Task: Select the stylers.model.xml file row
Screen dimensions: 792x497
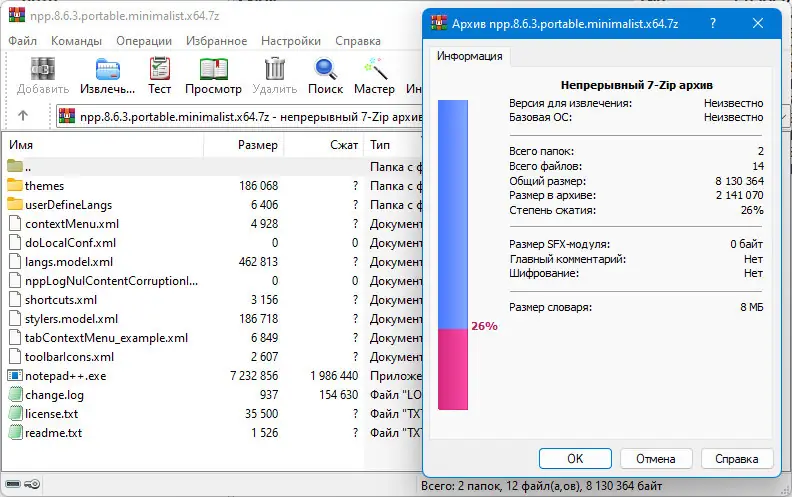Action: 212,319
